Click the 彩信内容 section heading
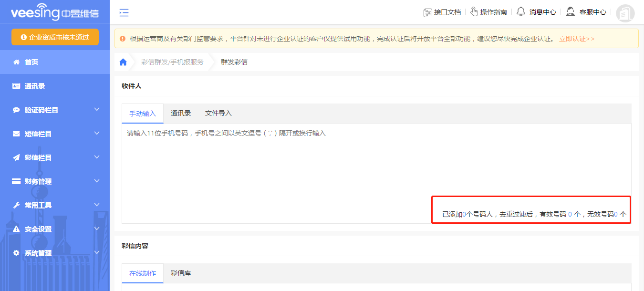 [135, 246]
